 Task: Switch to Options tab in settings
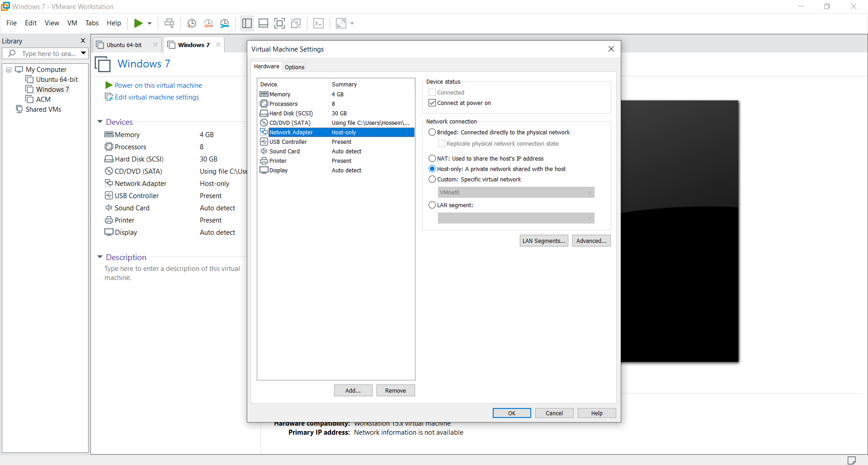(294, 67)
